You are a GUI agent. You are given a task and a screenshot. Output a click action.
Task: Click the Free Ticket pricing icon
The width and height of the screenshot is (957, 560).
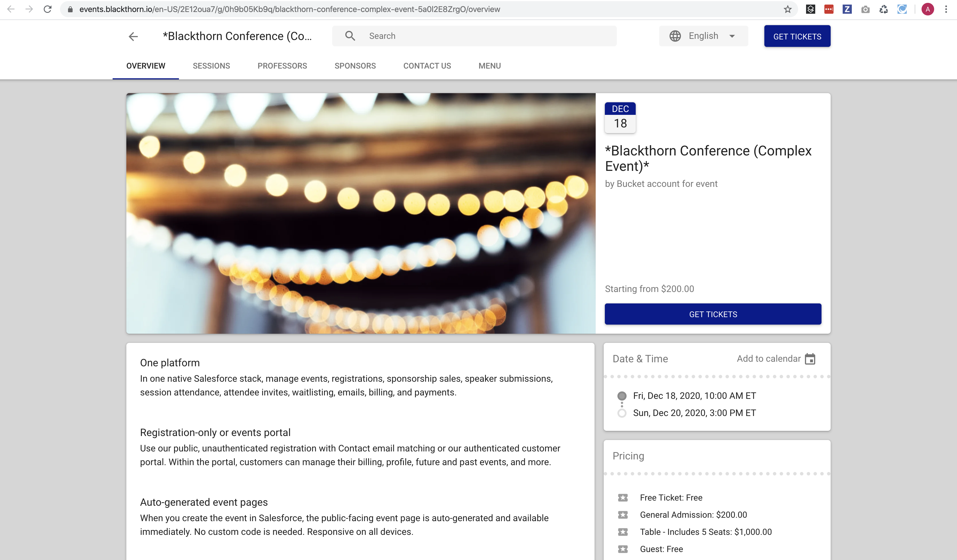coord(623,498)
